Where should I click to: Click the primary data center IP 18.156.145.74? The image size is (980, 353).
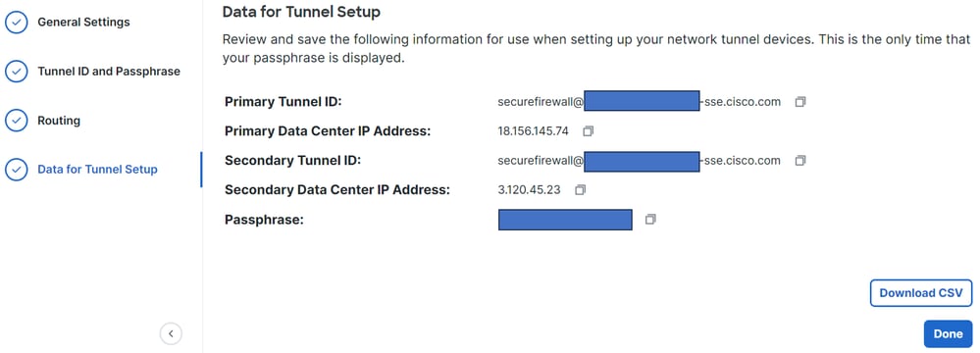point(533,131)
